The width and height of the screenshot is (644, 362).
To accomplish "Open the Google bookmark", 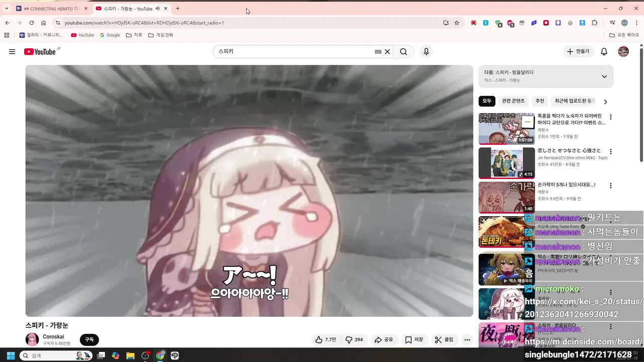I will pyautogui.click(x=110, y=35).
